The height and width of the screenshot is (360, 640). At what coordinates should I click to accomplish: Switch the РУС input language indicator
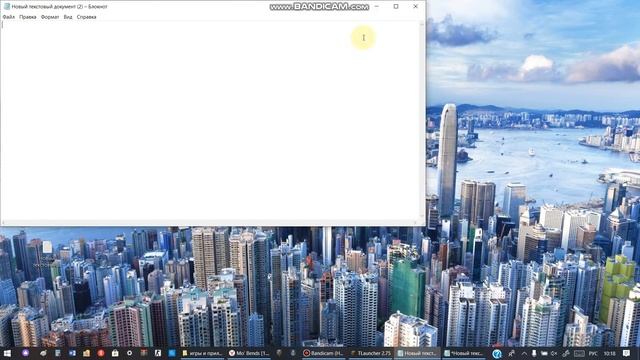(x=593, y=353)
